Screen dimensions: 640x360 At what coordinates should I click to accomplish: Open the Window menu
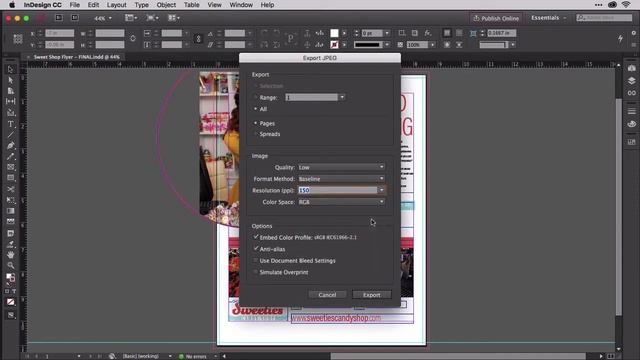coord(241,5)
